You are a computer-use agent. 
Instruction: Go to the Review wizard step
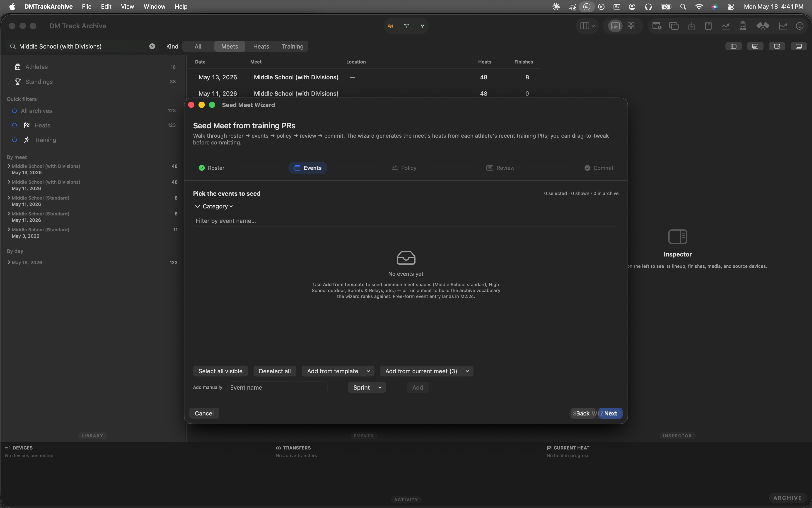[500, 168]
